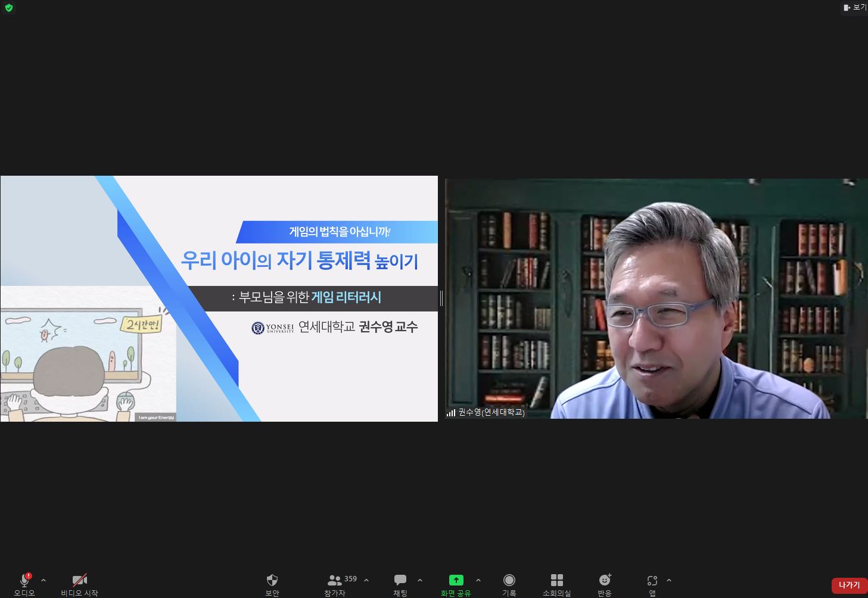Open the Apps (앱) icon
The height and width of the screenshot is (598, 868).
(652, 580)
